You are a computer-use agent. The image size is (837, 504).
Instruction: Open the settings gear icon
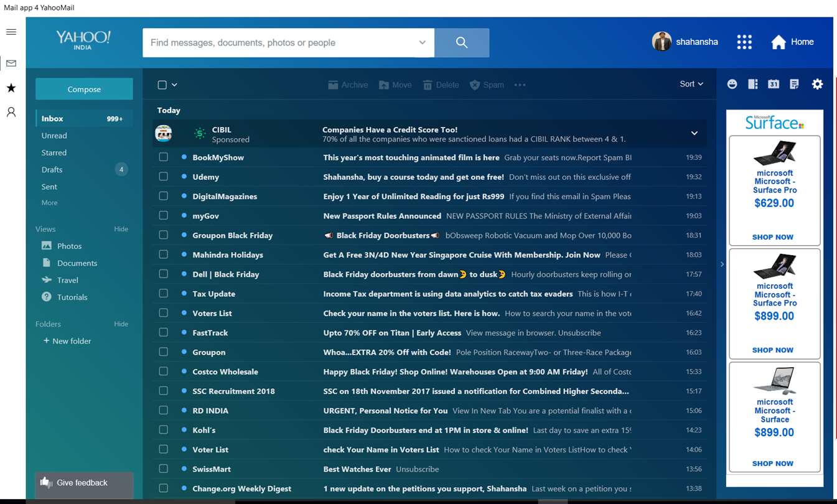pyautogui.click(x=817, y=84)
